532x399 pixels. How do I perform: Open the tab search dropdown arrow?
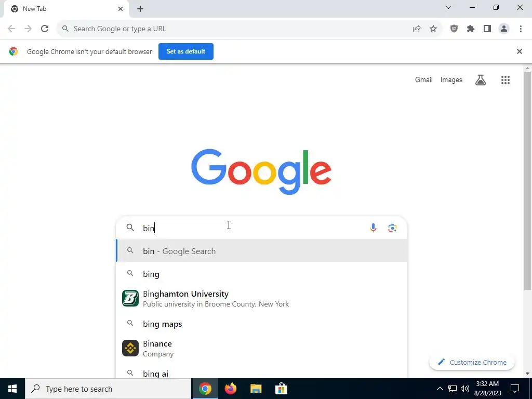tap(448, 7)
